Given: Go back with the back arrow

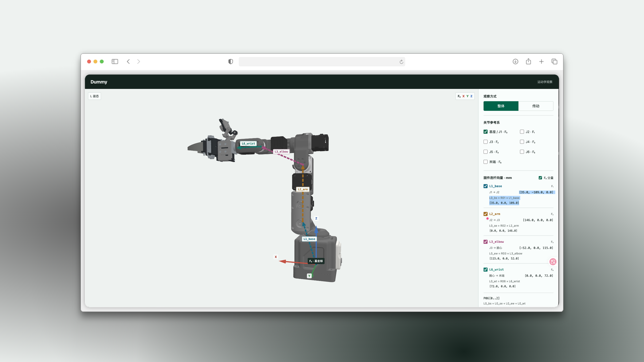Looking at the screenshot, I should pyautogui.click(x=128, y=62).
